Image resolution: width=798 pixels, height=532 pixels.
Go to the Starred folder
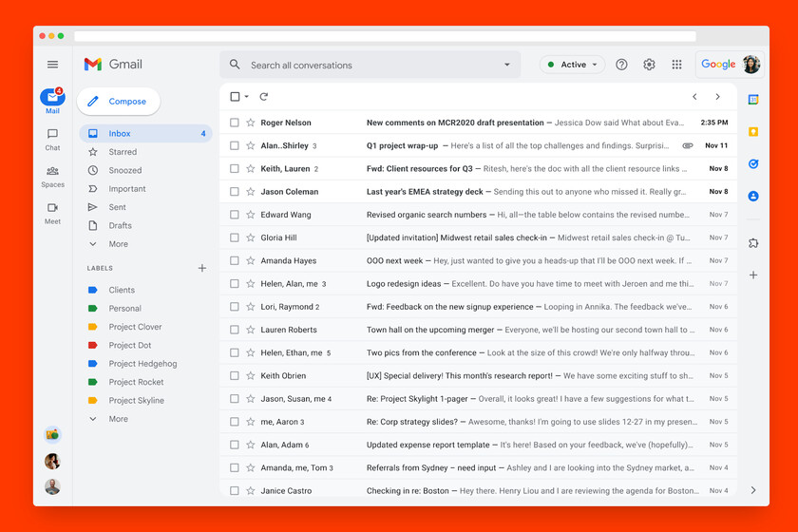(x=123, y=152)
